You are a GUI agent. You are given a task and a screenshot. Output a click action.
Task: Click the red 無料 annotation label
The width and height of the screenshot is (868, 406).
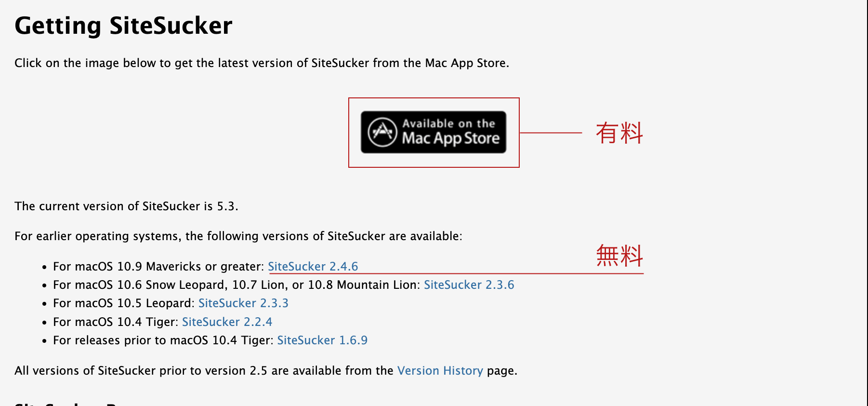(x=619, y=256)
